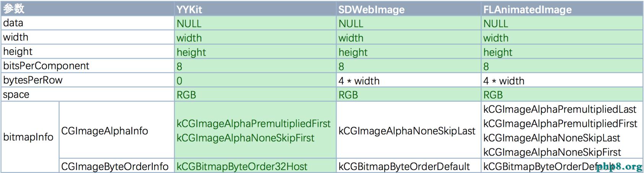Image resolution: width=644 pixels, height=173 pixels.
Task: Select kCGImageAlphaPremultipliedLast in the FLAnimatedImage column
Action: [x=560, y=109]
